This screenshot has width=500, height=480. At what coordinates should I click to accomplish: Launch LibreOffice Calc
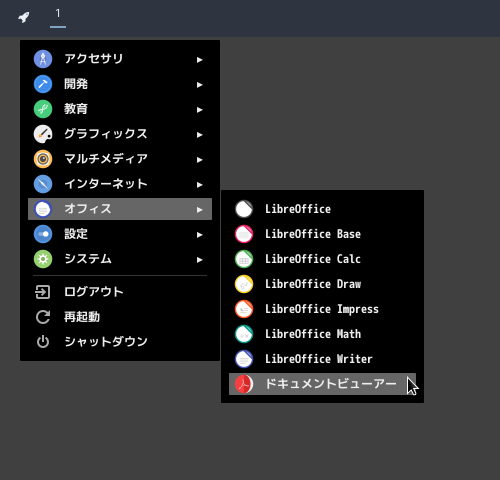coord(322,259)
